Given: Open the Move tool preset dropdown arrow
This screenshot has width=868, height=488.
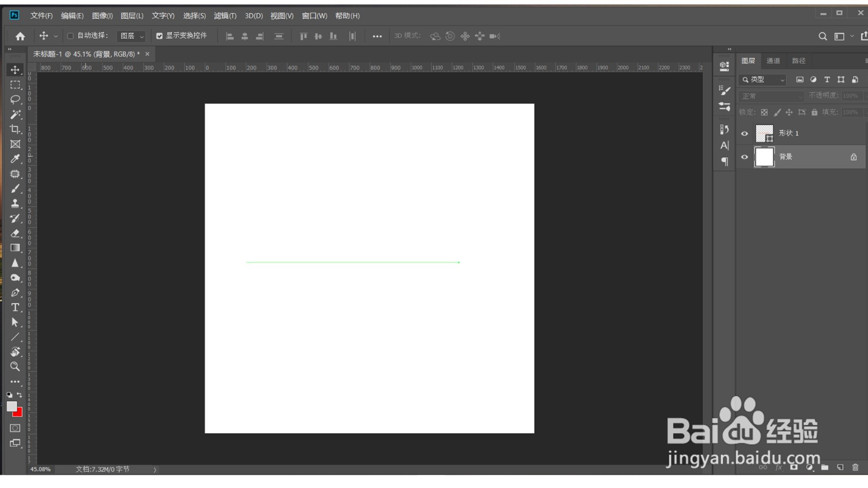Looking at the screenshot, I should pos(55,36).
